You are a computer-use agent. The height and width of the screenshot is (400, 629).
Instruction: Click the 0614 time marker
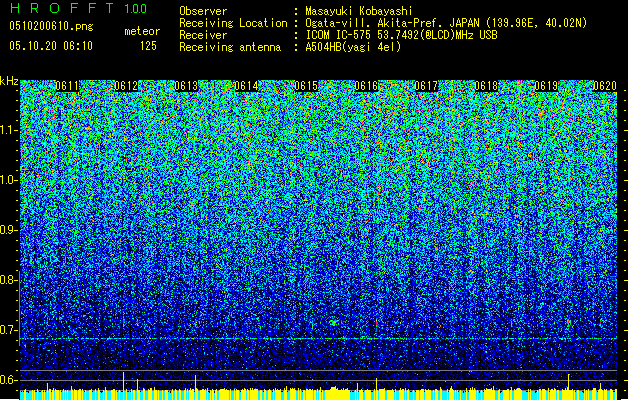click(246, 86)
